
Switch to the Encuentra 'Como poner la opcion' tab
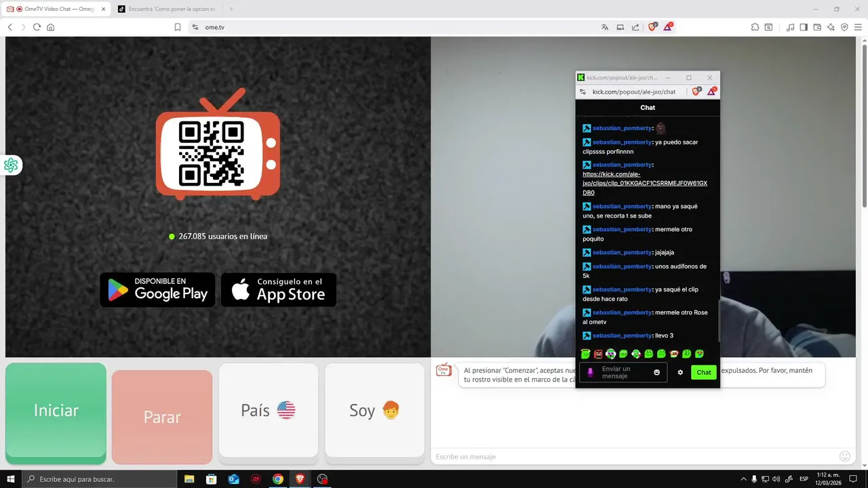pyautogui.click(x=167, y=9)
